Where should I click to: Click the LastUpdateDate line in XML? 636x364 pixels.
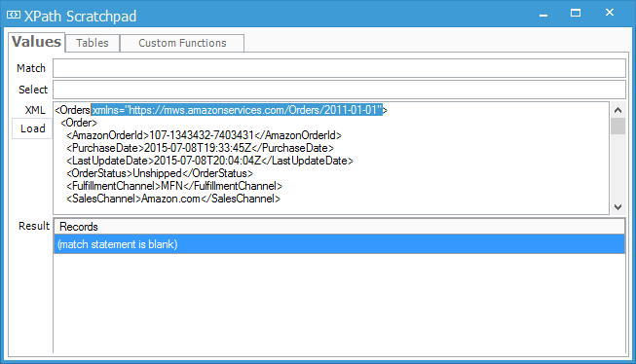[x=209, y=161]
